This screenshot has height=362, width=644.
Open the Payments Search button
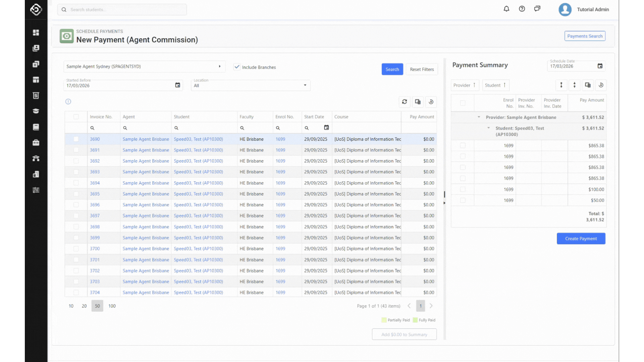(x=585, y=36)
